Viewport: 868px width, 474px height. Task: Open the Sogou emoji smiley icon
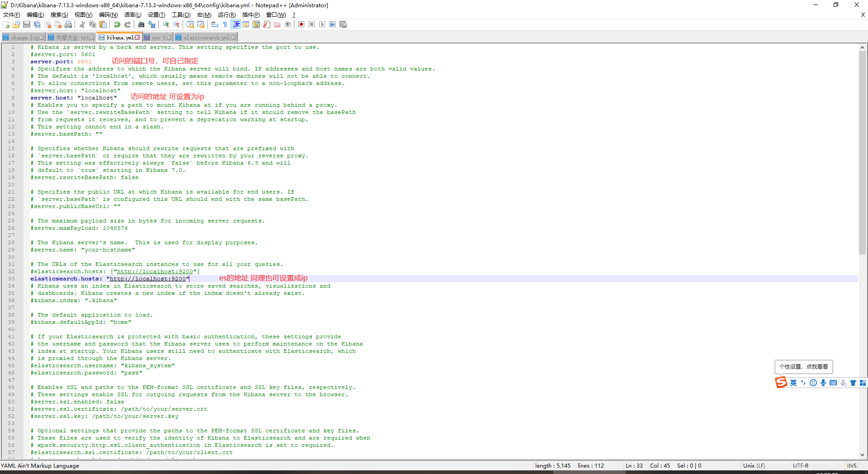(813, 383)
